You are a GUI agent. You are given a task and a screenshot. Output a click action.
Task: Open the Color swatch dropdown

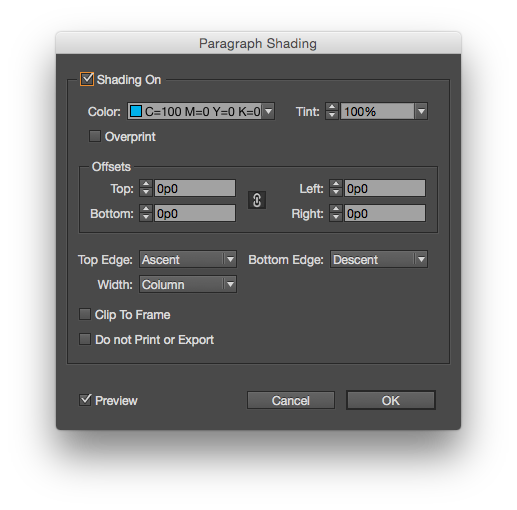tap(201, 111)
